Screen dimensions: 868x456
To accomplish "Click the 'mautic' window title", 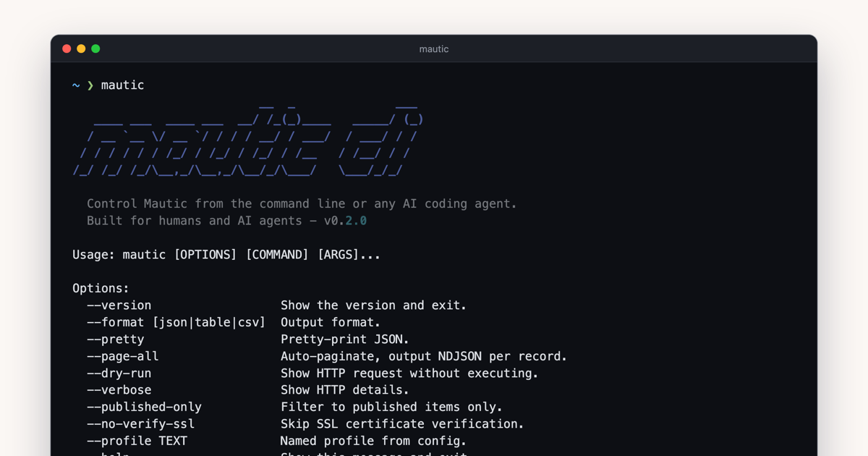I will pyautogui.click(x=434, y=49).
